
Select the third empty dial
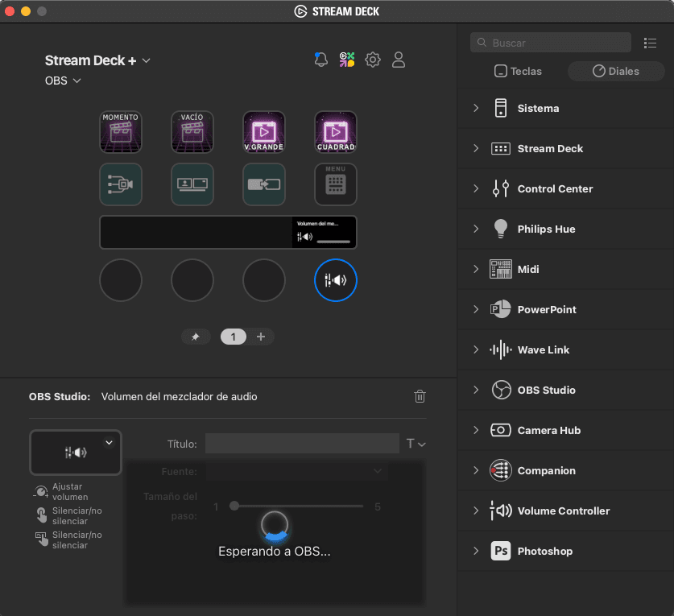[x=264, y=280]
